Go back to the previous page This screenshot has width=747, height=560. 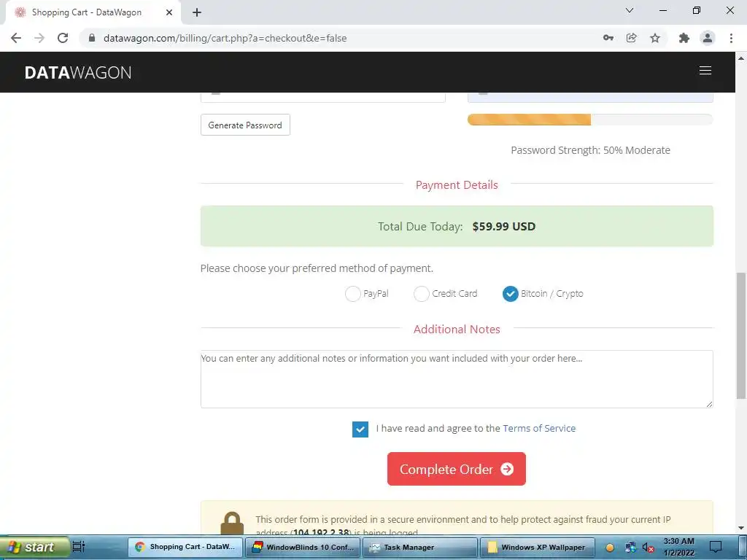(x=16, y=38)
